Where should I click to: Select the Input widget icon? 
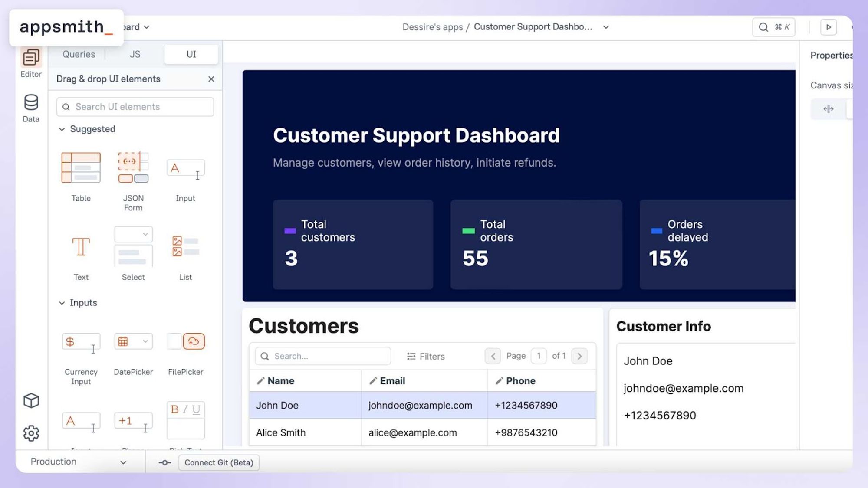click(185, 168)
